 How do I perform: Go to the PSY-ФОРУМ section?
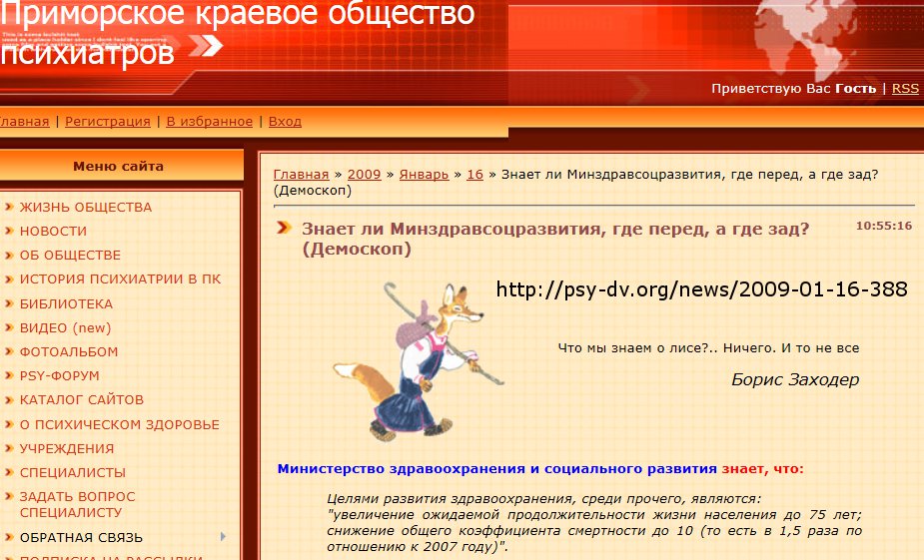[x=60, y=376]
